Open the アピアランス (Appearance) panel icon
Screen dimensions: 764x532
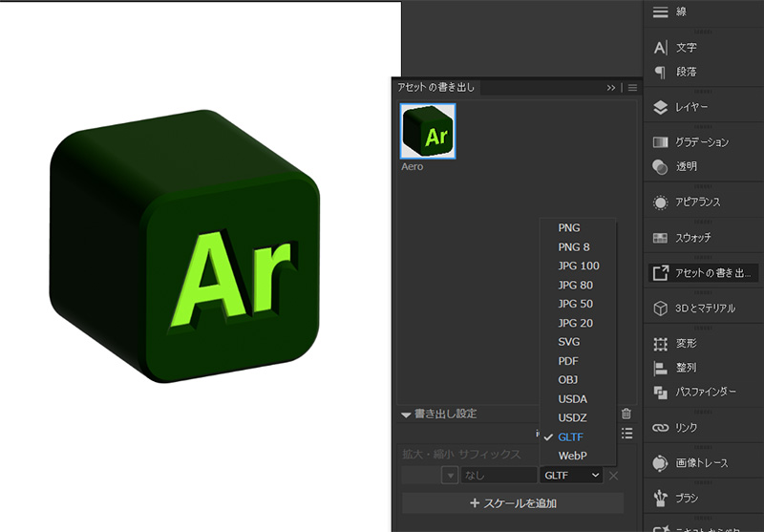660,202
